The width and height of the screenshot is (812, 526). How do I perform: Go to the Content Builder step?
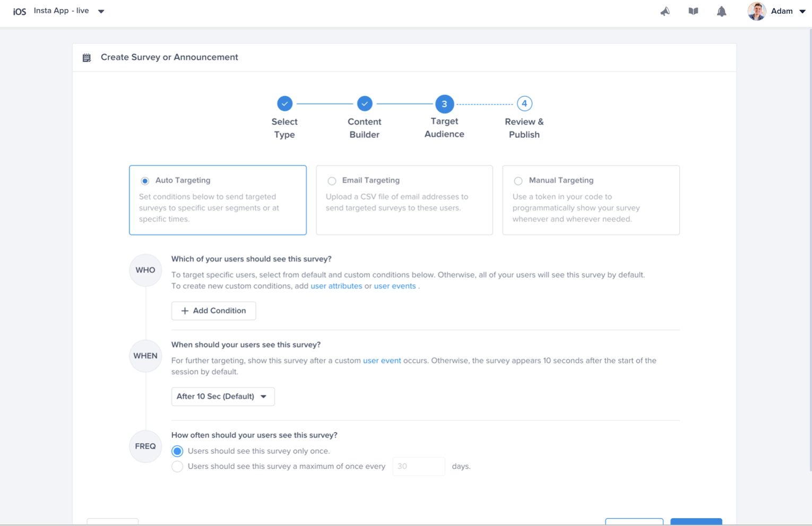(x=365, y=103)
